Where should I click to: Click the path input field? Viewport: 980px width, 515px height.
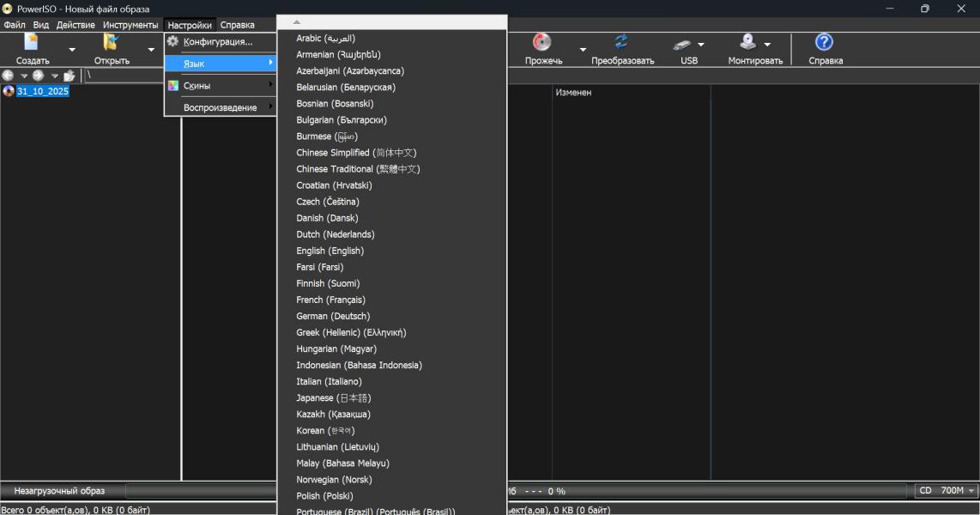click(129, 76)
